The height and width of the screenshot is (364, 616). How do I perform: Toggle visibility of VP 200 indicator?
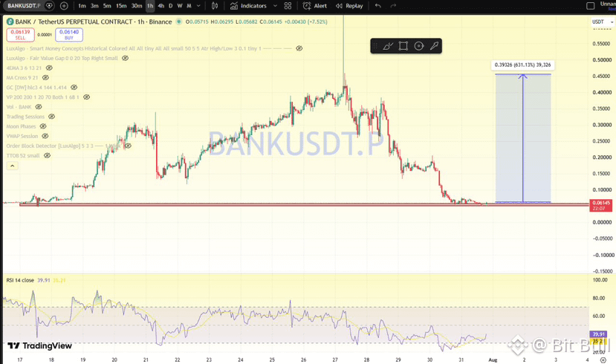(x=86, y=97)
